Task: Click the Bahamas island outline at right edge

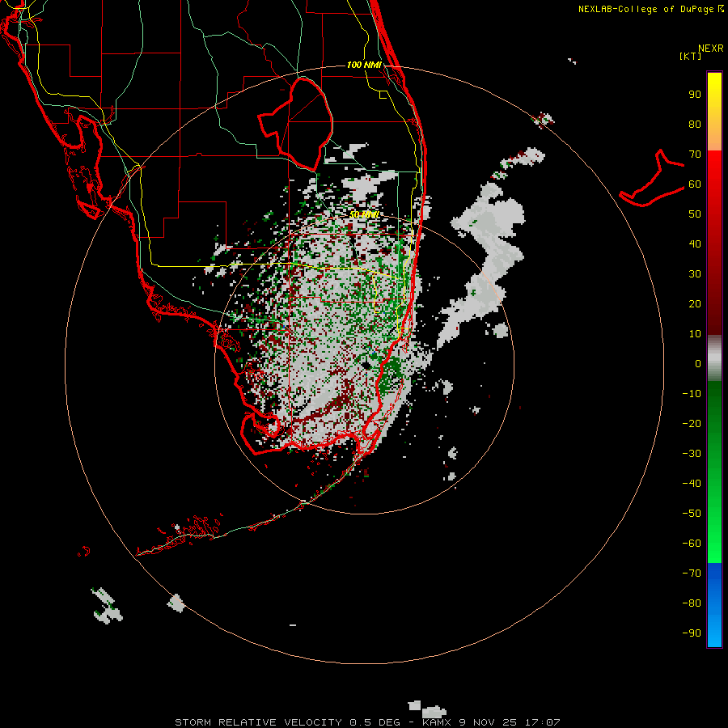Action: click(x=652, y=178)
